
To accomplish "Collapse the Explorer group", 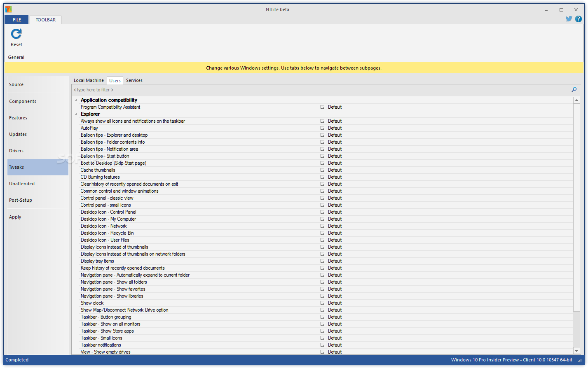I will coord(76,114).
